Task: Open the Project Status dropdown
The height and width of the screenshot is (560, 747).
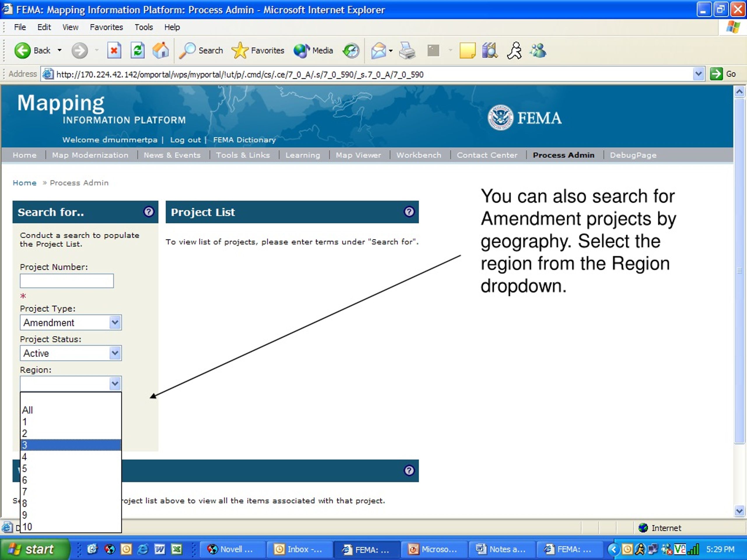Action: 115,353
